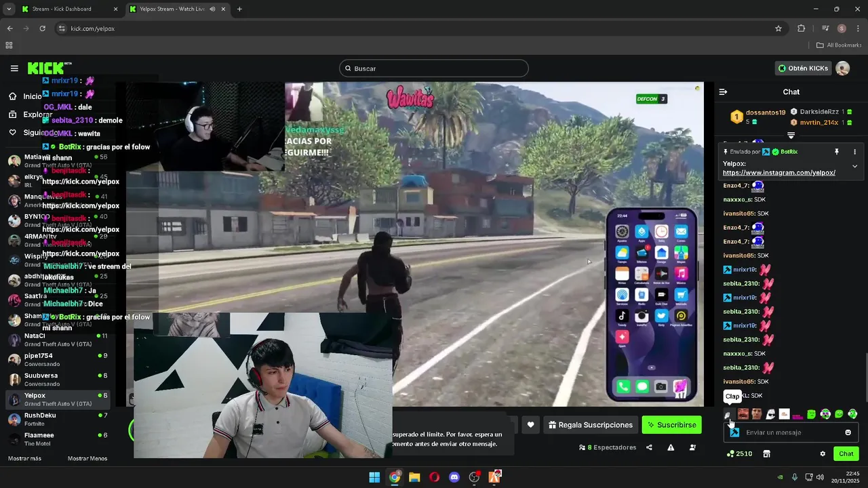
Task: Open All Bookmarks folder
Action: 839,45
